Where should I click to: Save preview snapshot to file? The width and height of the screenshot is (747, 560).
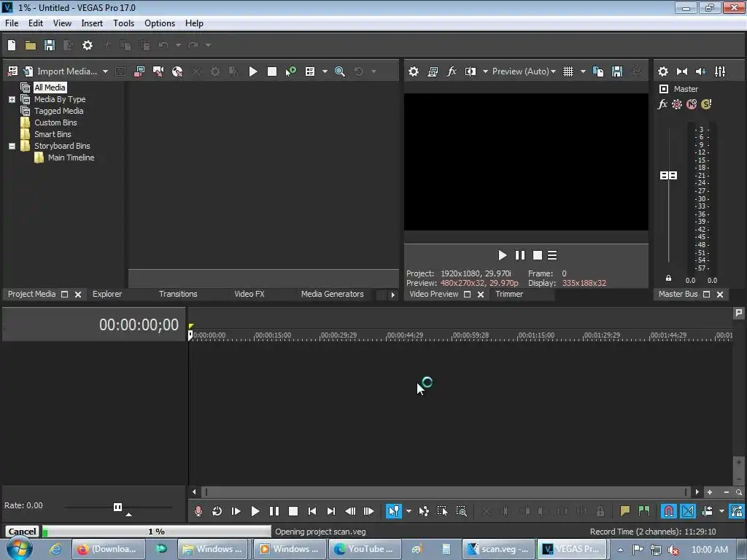click(617, 71)
